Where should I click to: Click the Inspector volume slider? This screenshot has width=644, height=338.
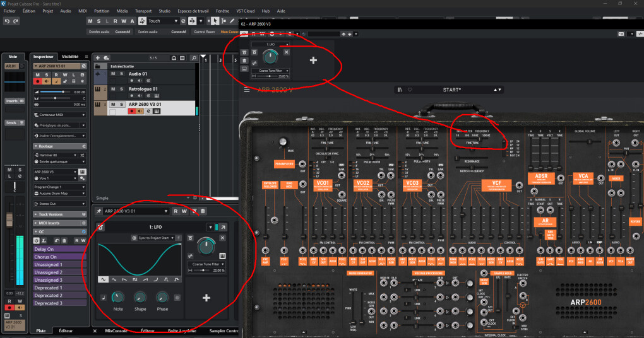54,92
